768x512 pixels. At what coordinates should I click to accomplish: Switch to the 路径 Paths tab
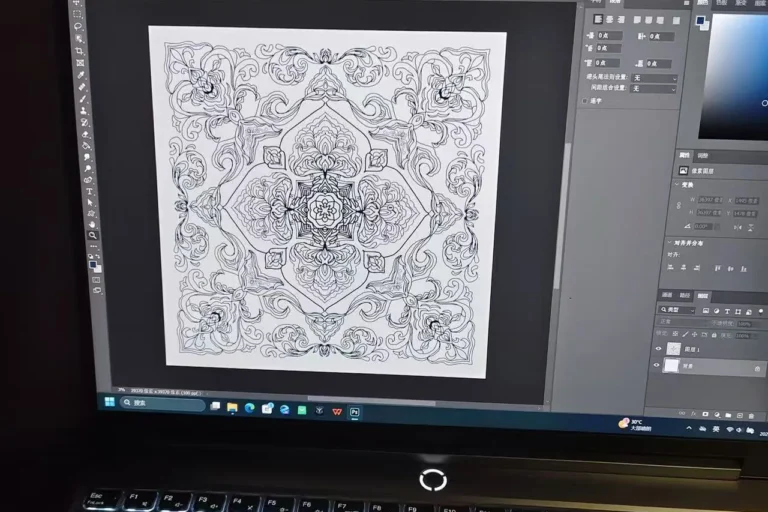(x=685, y=295)
